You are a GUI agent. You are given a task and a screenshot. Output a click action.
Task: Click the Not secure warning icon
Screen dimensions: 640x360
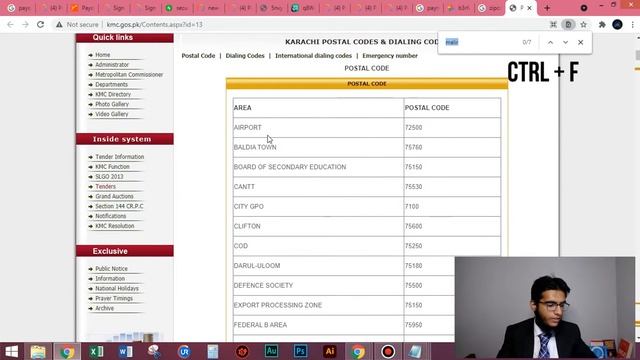(x=60, y=24)
